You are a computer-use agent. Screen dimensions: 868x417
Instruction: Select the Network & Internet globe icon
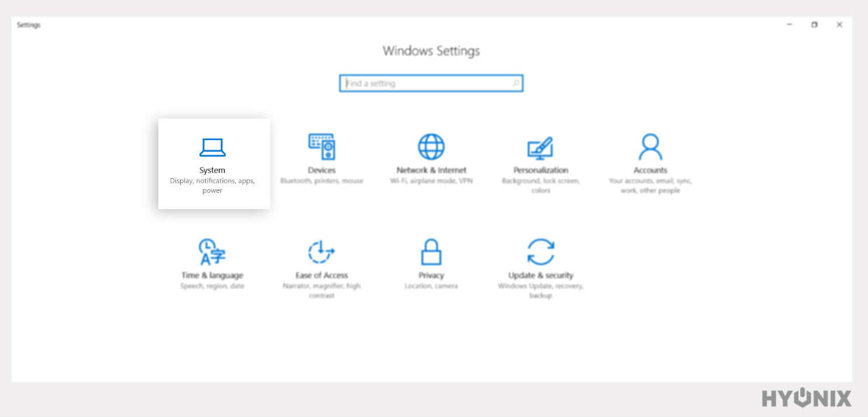pos(431,146)
